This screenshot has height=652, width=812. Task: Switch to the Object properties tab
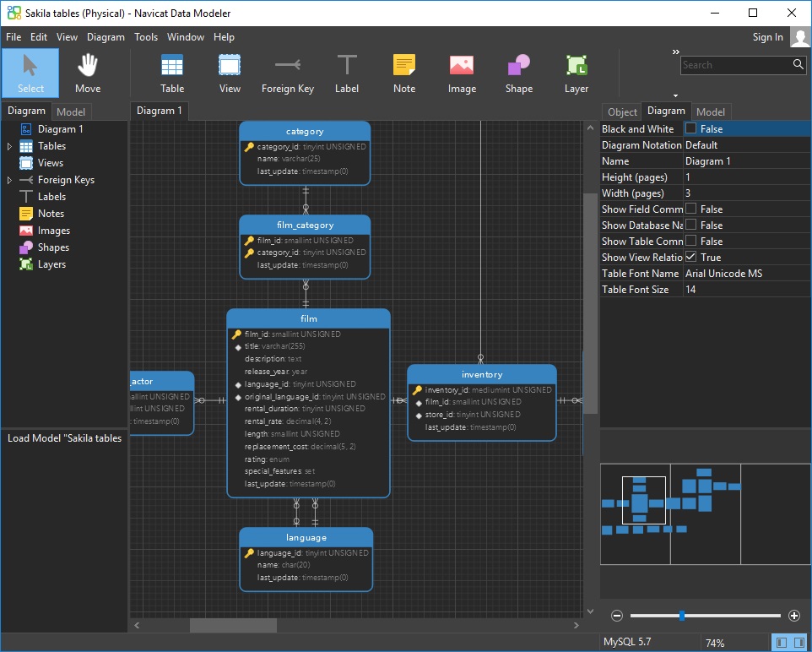(x=622, y=111)
